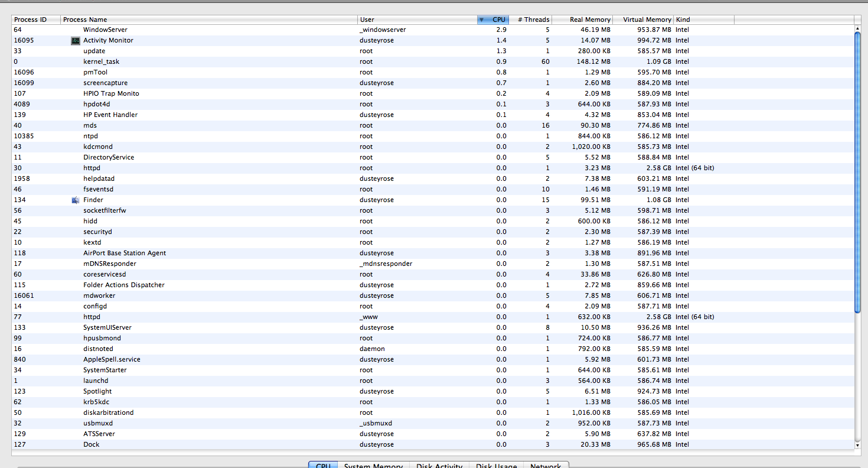Select the SystemStarter process

click(x=433, y=370)
